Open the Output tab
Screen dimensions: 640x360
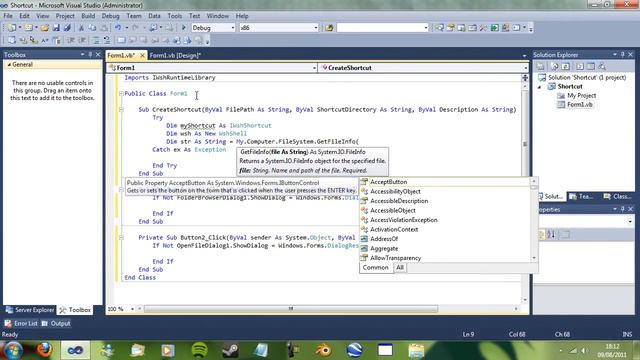(x=56, y=323)
